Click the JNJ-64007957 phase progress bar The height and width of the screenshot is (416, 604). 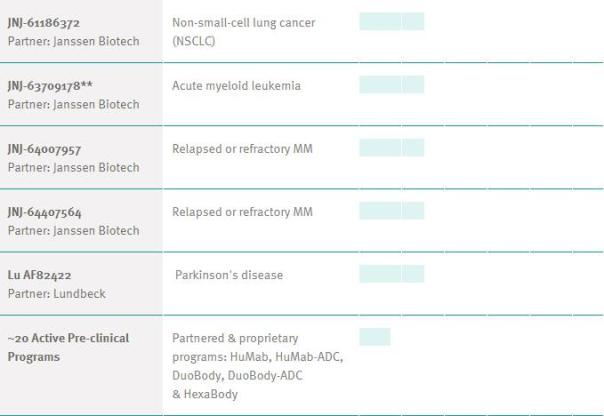click(391, 148)
